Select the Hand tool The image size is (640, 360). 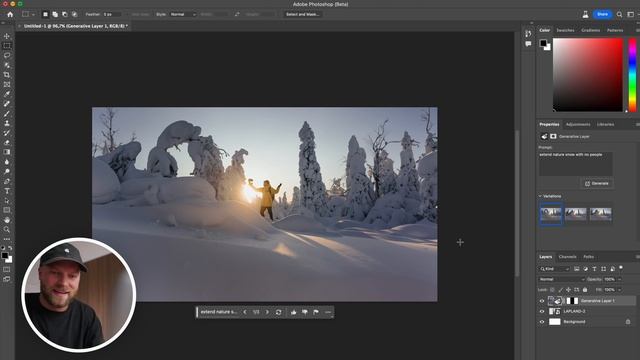click(x=7, y=220)
